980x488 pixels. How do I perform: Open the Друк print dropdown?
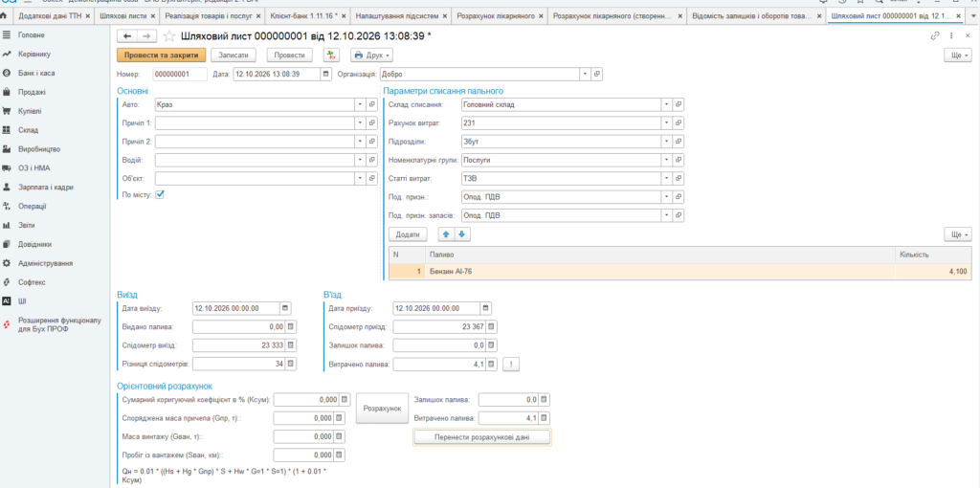372,55
